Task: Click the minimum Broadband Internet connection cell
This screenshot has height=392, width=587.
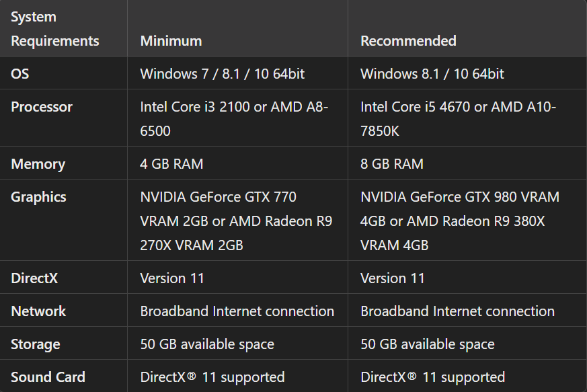Action: pyautogui.click(x=237, y=311)
